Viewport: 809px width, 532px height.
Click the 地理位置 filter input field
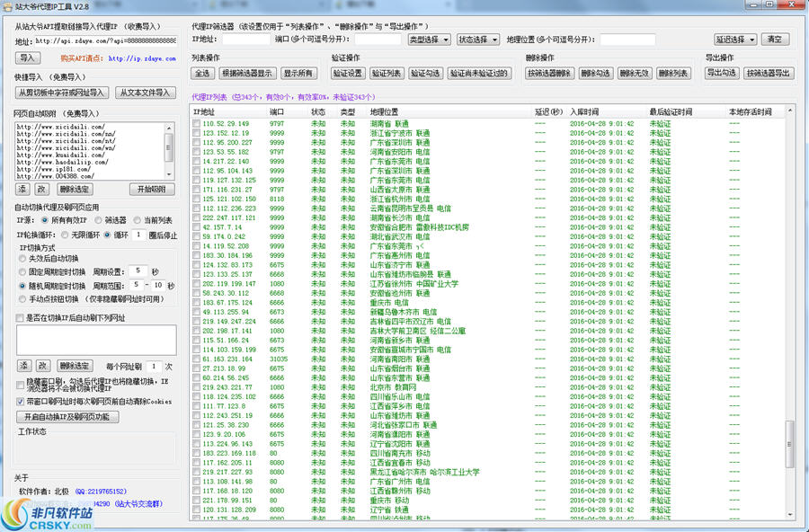(x=627, y=40)
